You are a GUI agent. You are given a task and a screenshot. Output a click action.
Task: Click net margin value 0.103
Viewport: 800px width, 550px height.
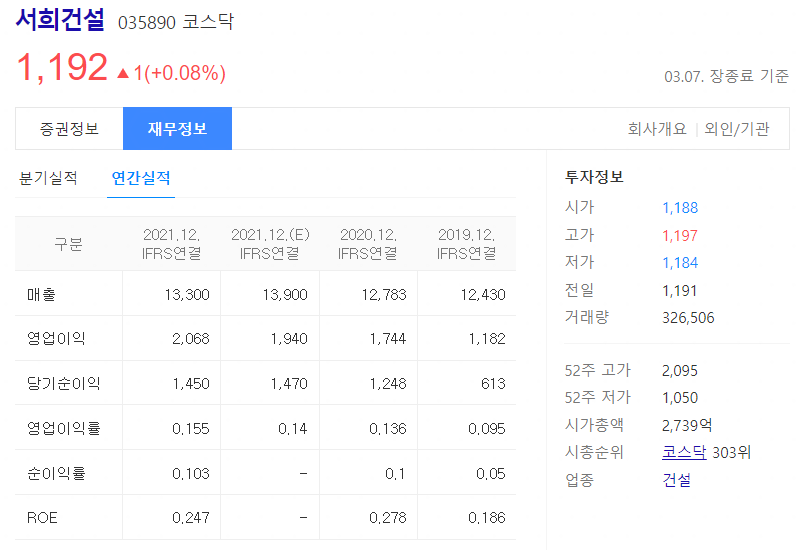click(x=191, y=473)
